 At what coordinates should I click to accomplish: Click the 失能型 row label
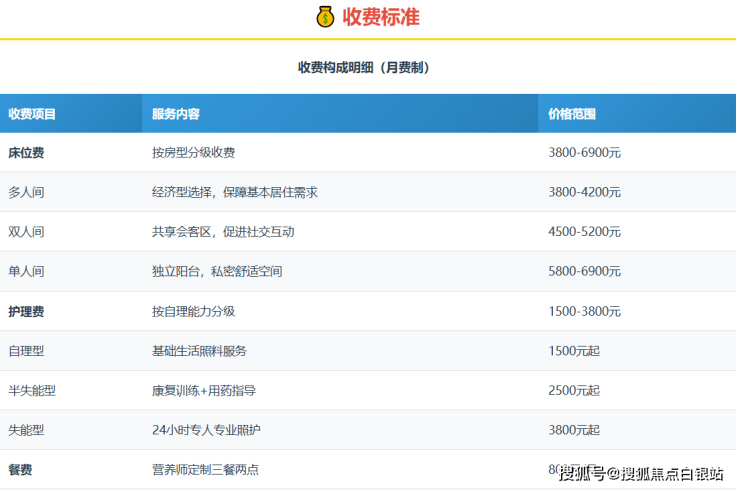[26, 430]
